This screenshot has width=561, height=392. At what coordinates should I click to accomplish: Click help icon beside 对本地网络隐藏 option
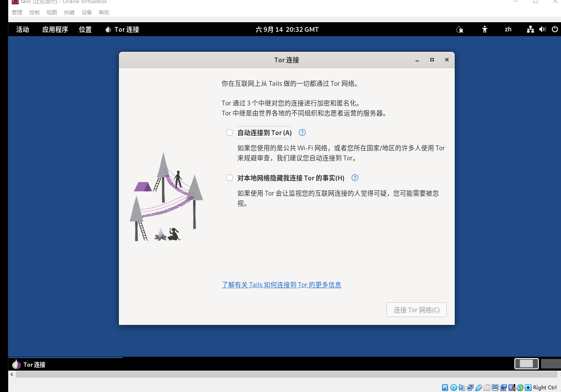point(355,178)
